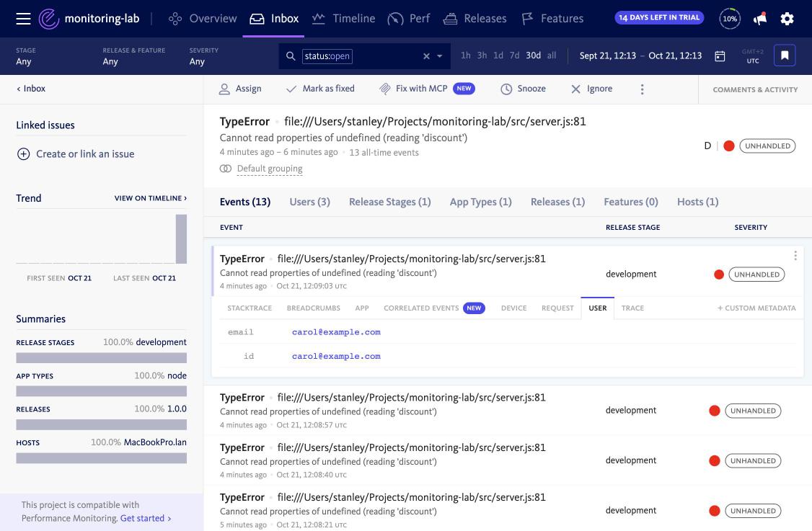Click View on Timeline link

click(151, 198)
